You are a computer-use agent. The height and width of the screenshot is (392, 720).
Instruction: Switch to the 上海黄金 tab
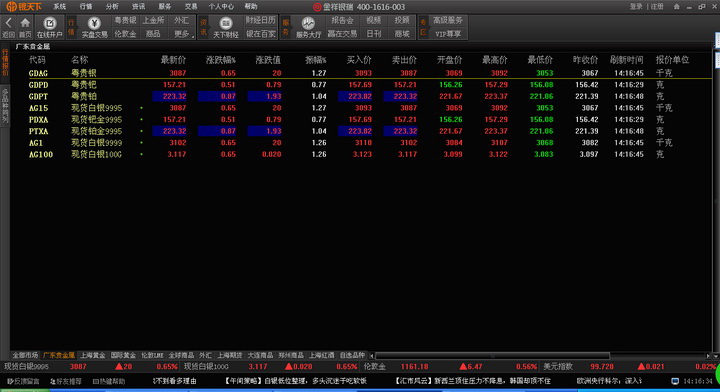[92, 355]
